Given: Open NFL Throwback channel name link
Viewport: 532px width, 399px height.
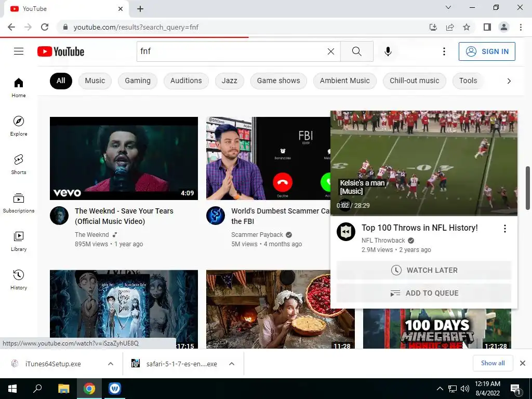Looking at the screenshot, I should click(x=383, y=241).
